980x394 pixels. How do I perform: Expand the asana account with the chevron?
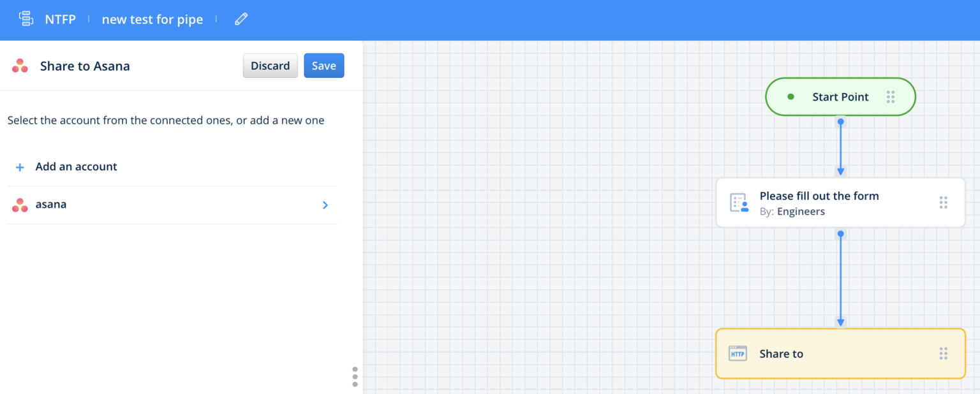point(325,205)
